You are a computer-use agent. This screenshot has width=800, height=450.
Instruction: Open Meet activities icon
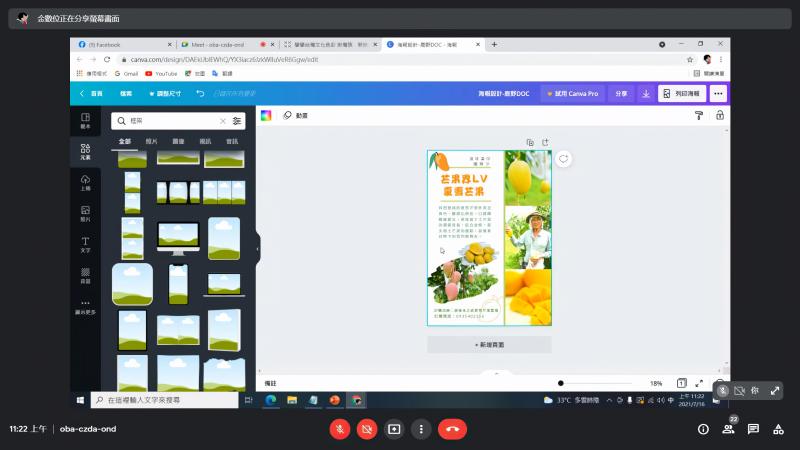(778, 429)
